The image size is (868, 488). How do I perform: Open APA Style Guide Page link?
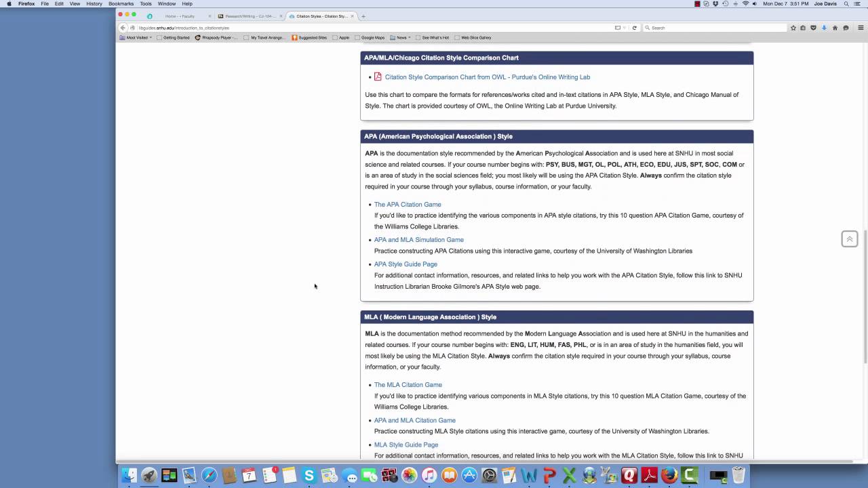pyautogui.click(x=406, y=264)
